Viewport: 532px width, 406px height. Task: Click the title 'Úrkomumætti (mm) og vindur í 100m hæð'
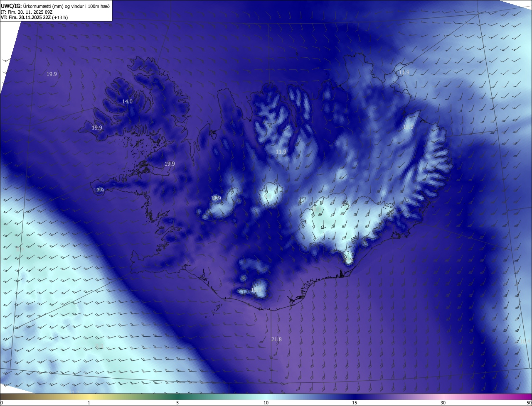click(x=66, y=5)
